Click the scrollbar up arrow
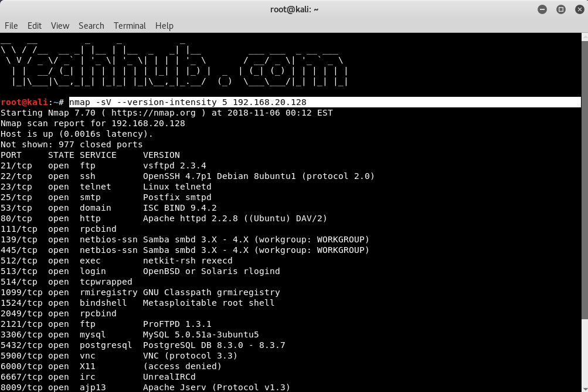Viewport: 588px width, 392px height. 584,36
